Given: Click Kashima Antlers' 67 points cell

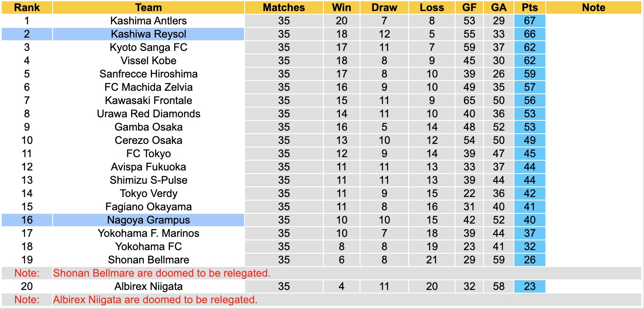Looking at the screenshot, I should (x=529, y=21).
